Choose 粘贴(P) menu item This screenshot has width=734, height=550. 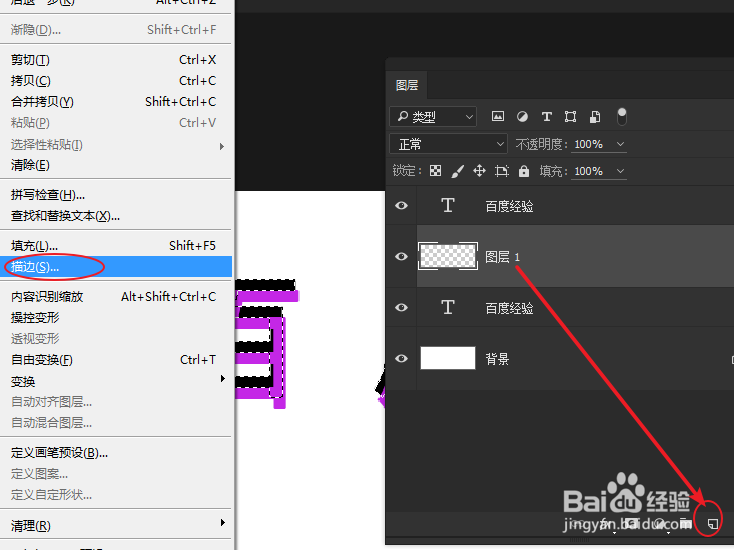coord(116,123)
